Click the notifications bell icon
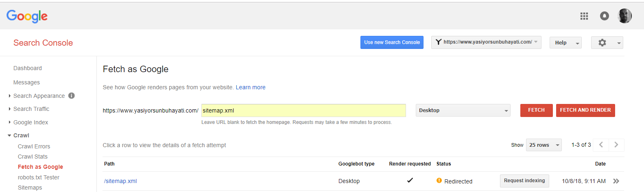 pos(605,16)
